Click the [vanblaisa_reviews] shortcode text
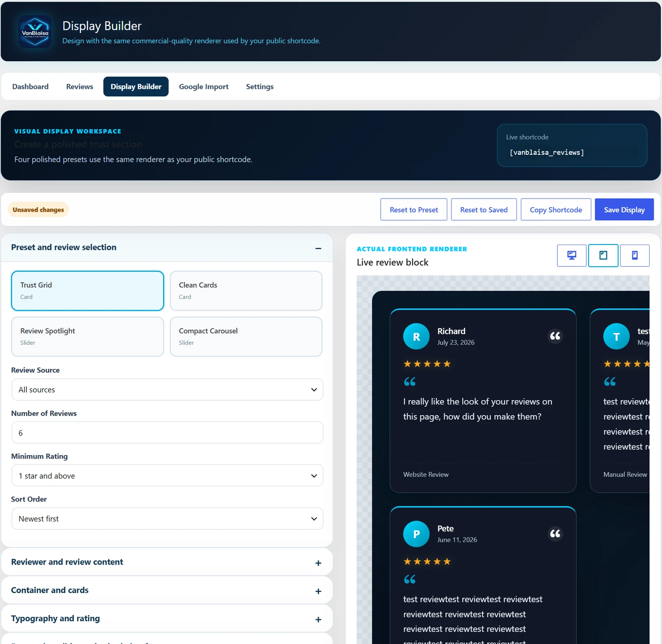Viewport: 662px width, 644px height. (x=547, y=152)
